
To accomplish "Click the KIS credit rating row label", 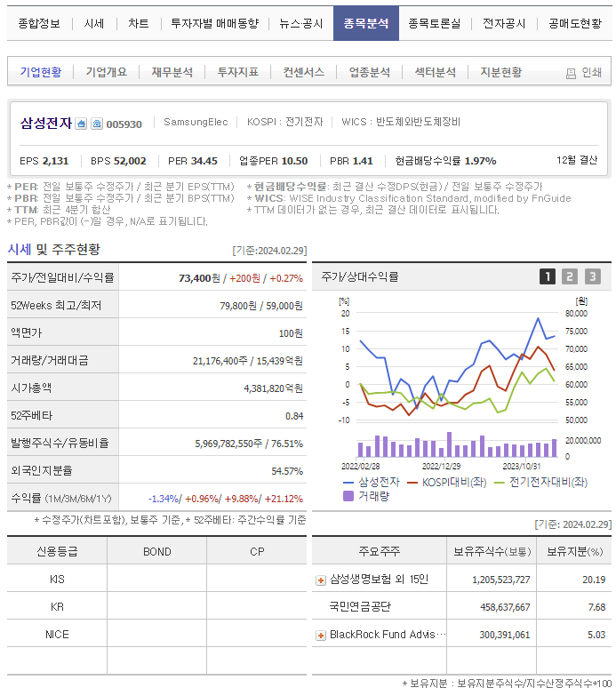I will [x=57, y=580].
